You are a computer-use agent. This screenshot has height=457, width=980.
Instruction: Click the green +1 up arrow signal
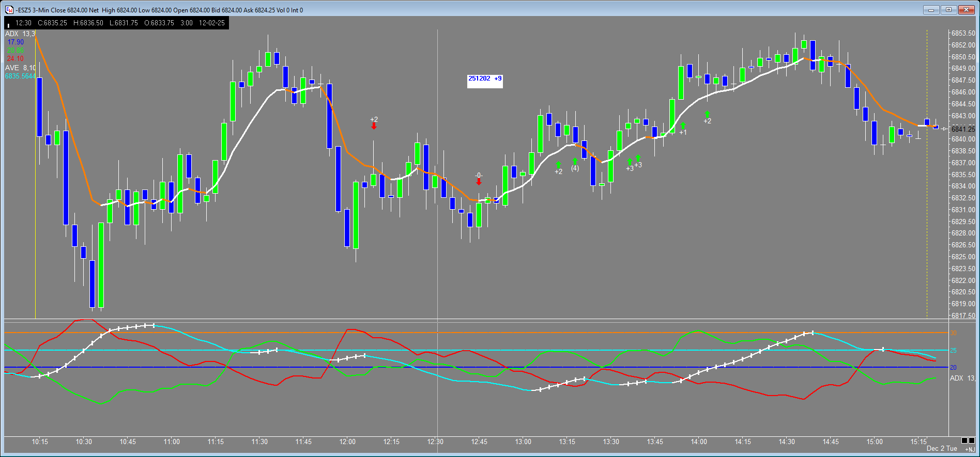click(683, 125)
